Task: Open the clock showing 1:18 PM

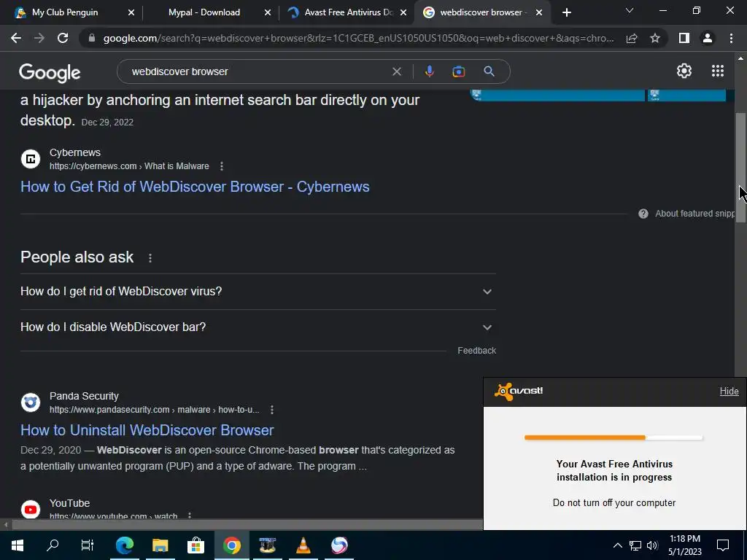Action: [684, 545]
